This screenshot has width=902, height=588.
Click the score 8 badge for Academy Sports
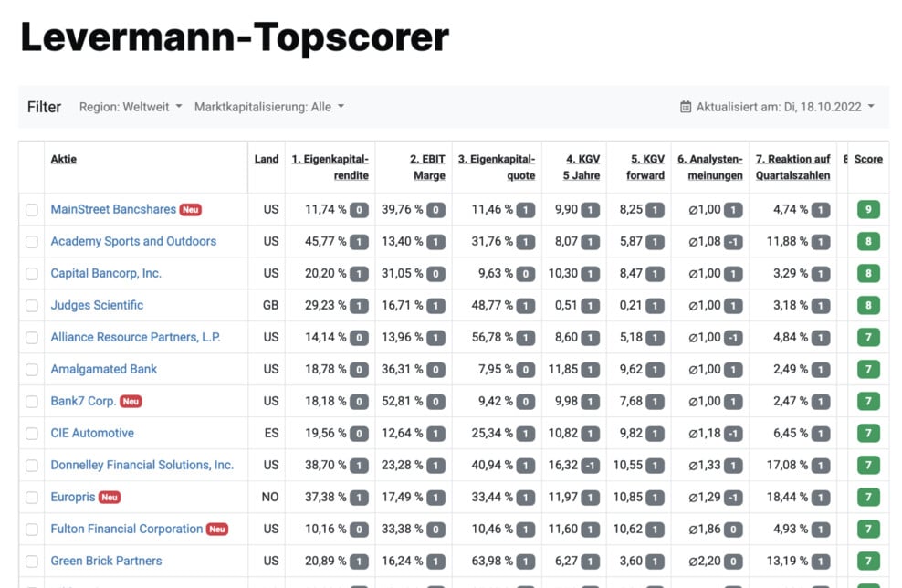coord(868,241)
